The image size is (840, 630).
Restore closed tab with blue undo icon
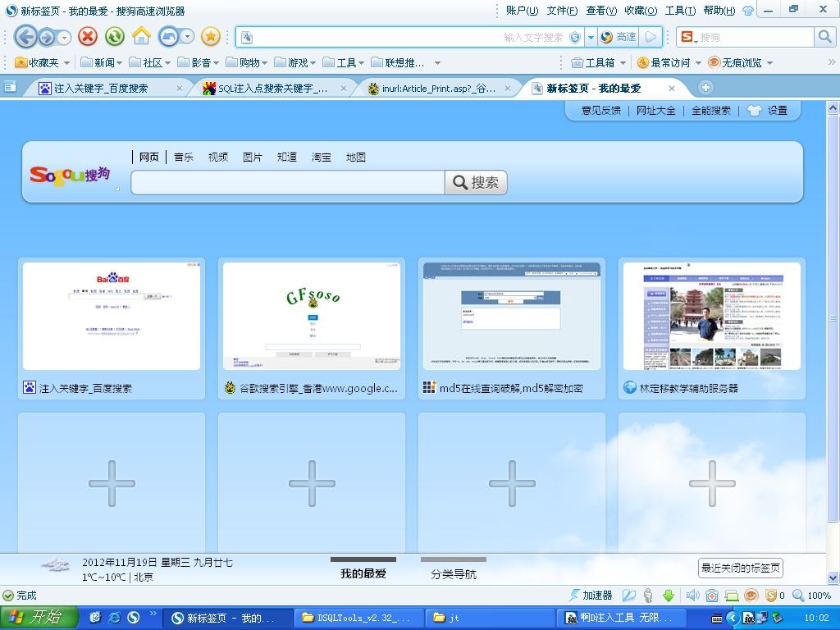(x=169, y=36)
